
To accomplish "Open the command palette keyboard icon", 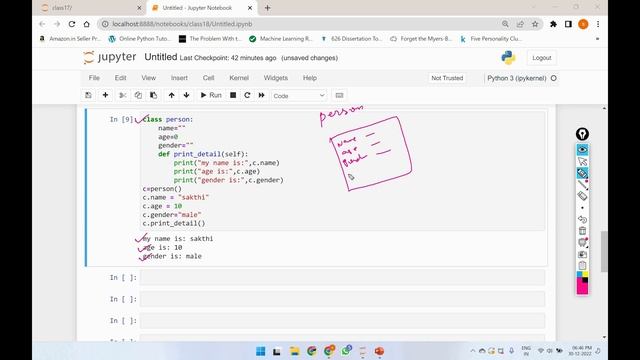I will (x=339, y=95).
